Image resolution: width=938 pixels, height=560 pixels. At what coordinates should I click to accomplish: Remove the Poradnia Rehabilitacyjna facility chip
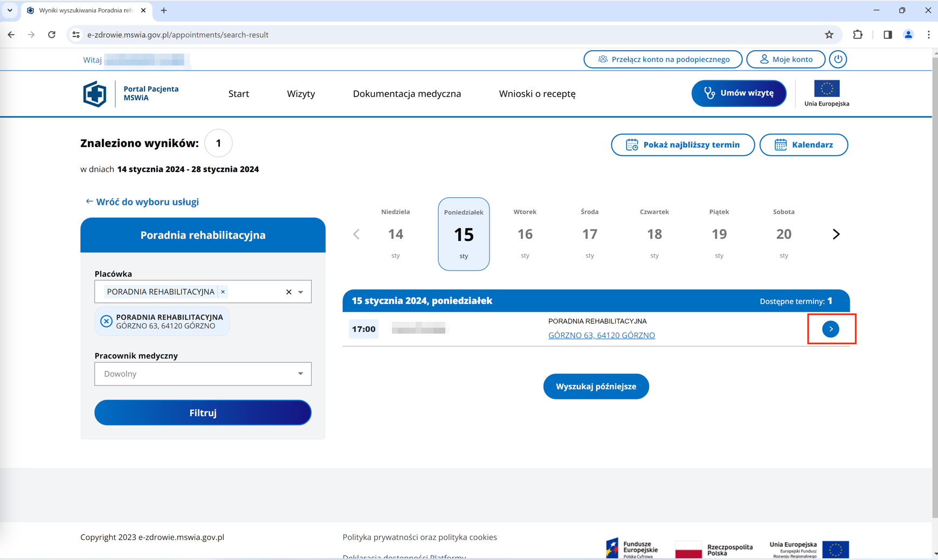click(x=223, y=292)
